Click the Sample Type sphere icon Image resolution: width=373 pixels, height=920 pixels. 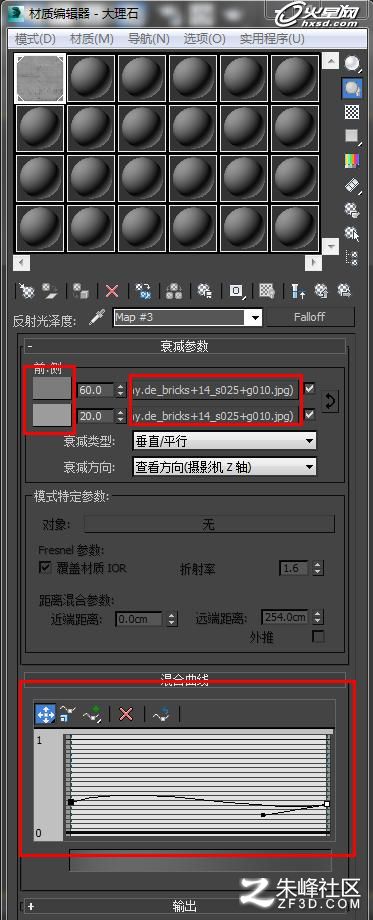(352, 63)
